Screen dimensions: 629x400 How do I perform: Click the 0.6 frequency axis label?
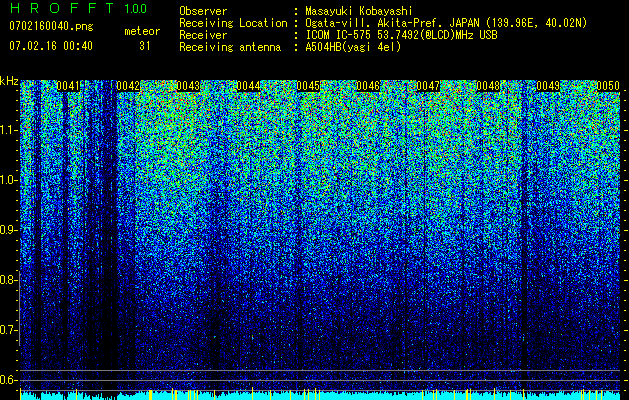coord(9,380)
